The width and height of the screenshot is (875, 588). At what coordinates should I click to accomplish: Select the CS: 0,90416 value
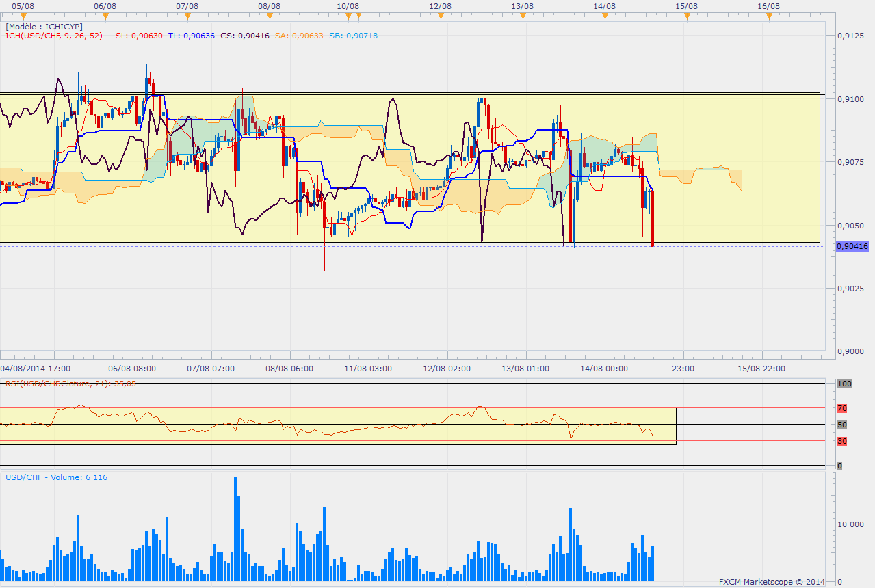tap(245, 36)
